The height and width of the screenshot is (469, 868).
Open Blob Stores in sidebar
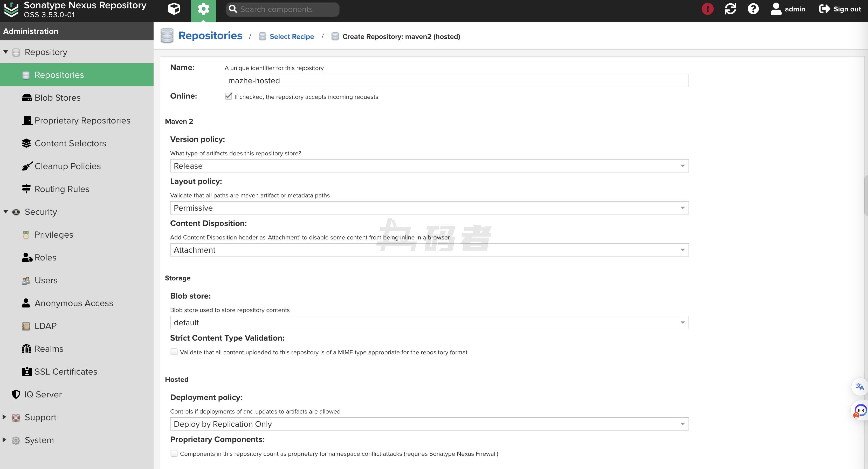pos(57,98)
